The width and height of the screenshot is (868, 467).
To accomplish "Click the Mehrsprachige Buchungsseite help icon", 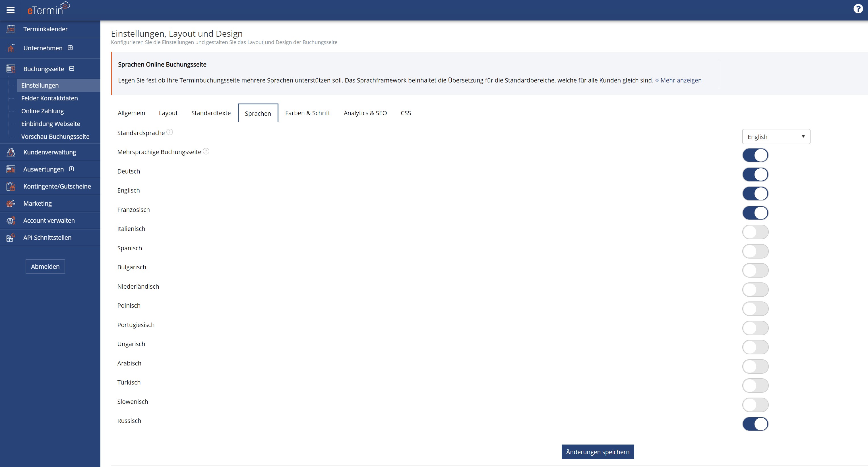I will pos(206,151).
